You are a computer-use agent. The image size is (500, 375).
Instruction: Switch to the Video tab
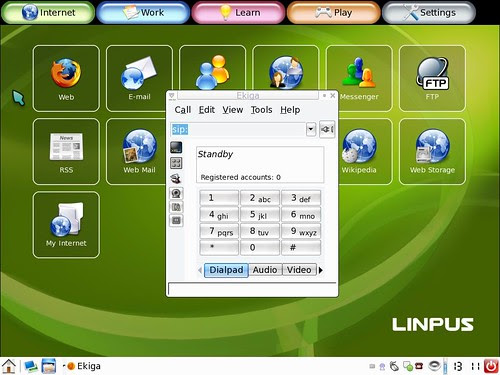pos(299,270)
